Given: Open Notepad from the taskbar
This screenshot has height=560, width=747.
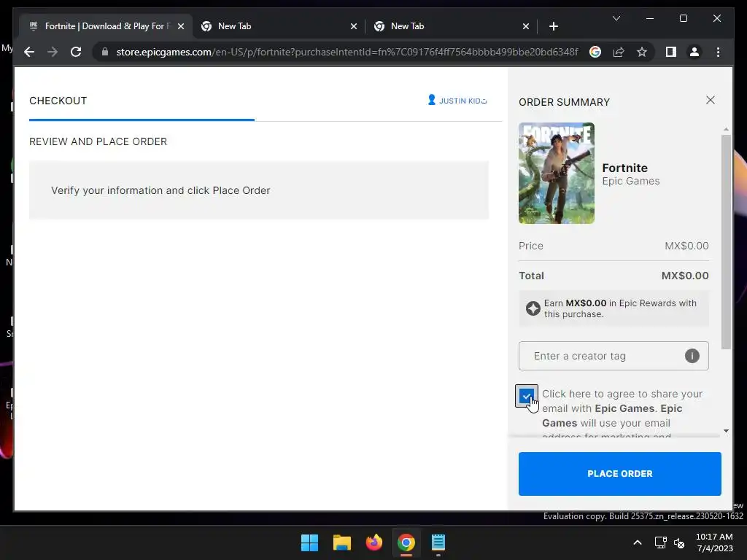Looking at the screenshot, I should point(438,542).
